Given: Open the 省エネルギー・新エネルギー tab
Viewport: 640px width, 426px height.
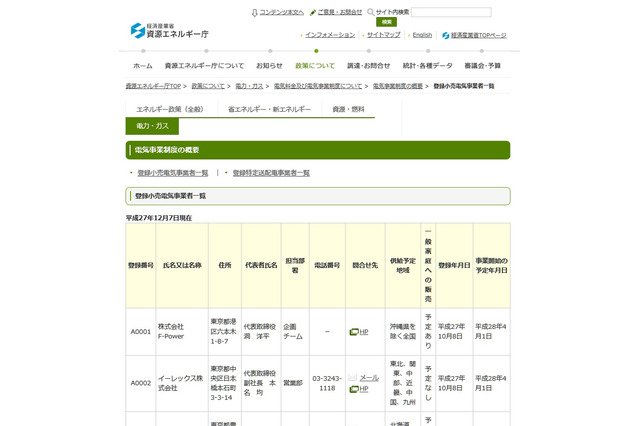Looking at the screenshot, I should pos(269,109).
